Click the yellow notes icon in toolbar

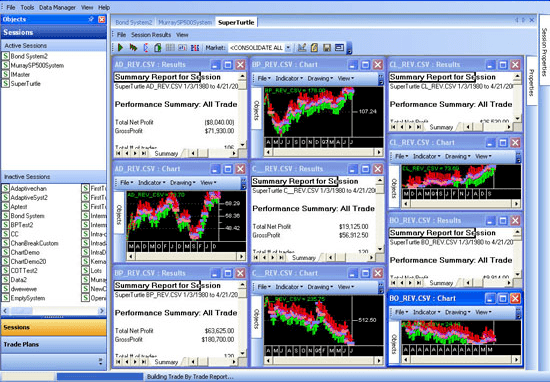coord(314,47)
